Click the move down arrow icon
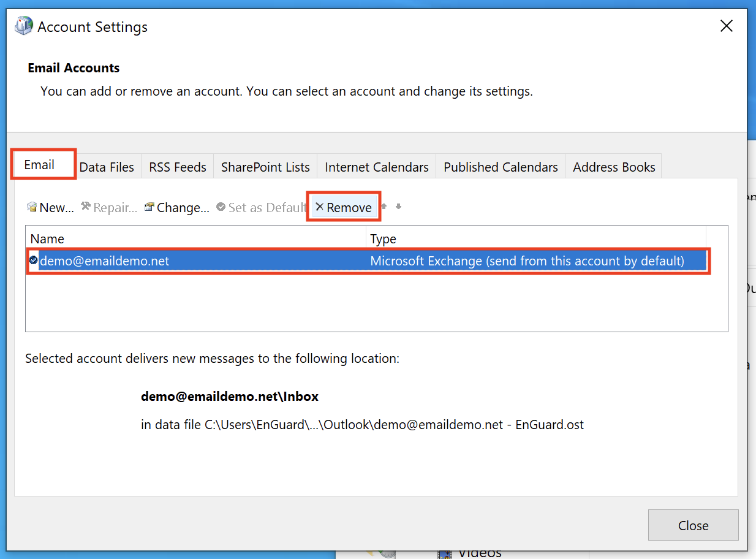 pyautogui.click(x=398, y=207)
